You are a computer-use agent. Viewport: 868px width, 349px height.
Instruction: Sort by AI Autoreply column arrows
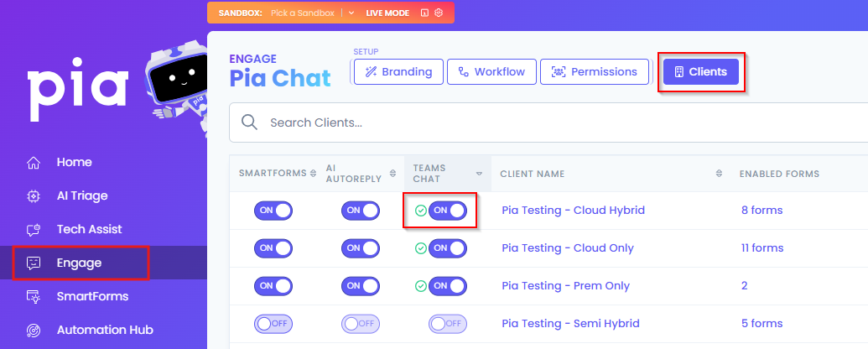coord(393,174)
